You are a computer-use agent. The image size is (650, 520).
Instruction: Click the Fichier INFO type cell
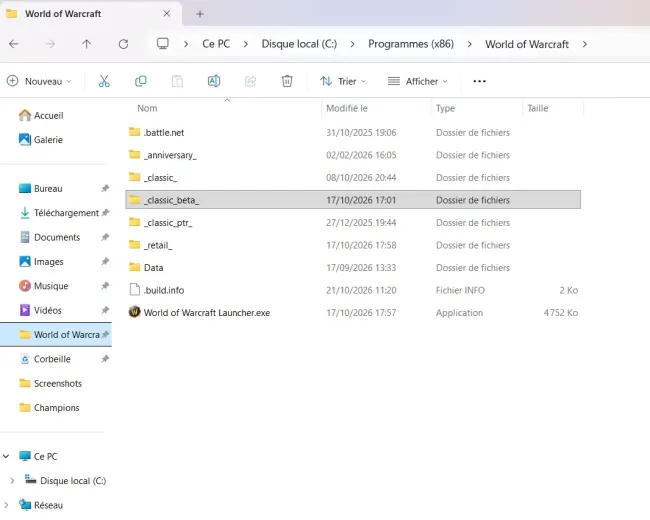[460, 290]
